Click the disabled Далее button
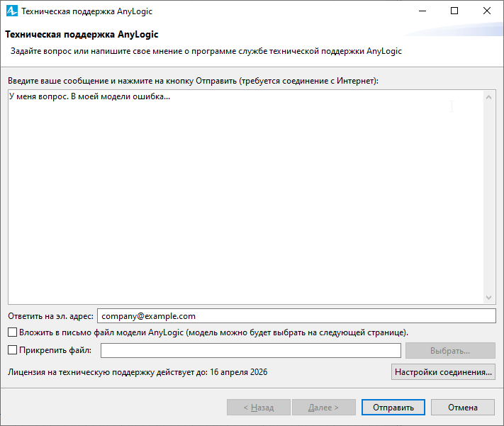The height and width of the screenshot is (426, 504). coord(324,408)
